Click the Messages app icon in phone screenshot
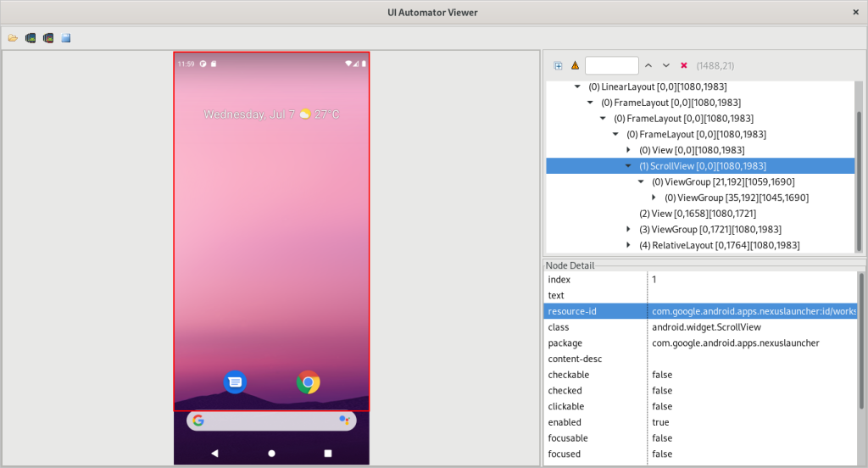The width and height of the screenshot is (868, 468). point(236,382)
